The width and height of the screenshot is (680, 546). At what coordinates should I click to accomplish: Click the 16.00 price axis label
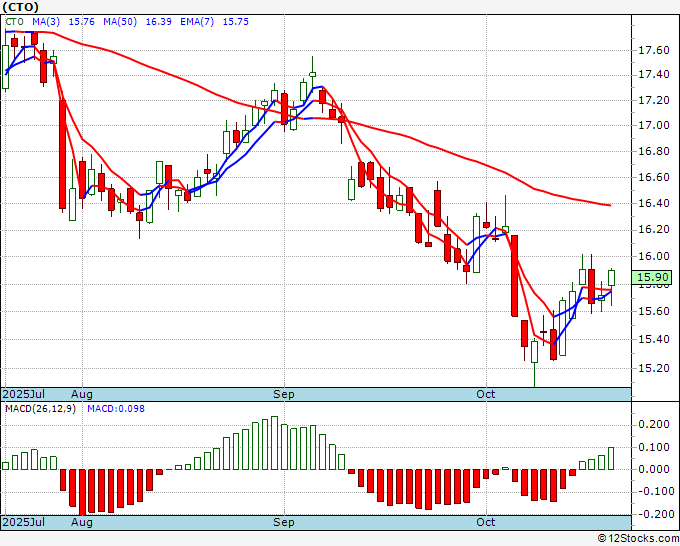tap(654, 256)
